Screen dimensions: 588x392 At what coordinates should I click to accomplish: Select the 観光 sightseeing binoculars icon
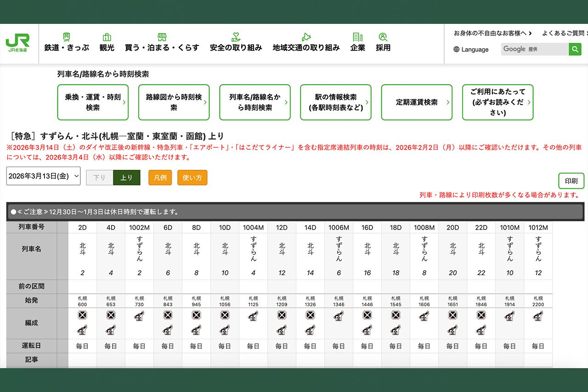[x=107, y=36]
